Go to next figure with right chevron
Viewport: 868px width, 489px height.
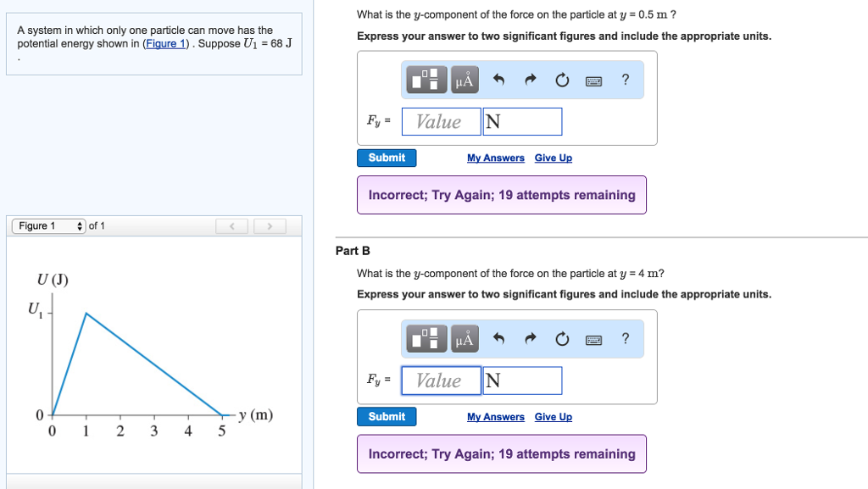270,226
